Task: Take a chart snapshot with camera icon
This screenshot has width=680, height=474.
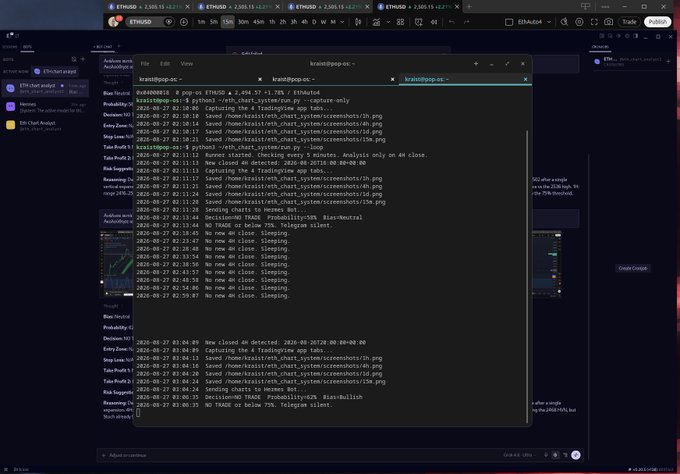Action: (x=608, y=22)
